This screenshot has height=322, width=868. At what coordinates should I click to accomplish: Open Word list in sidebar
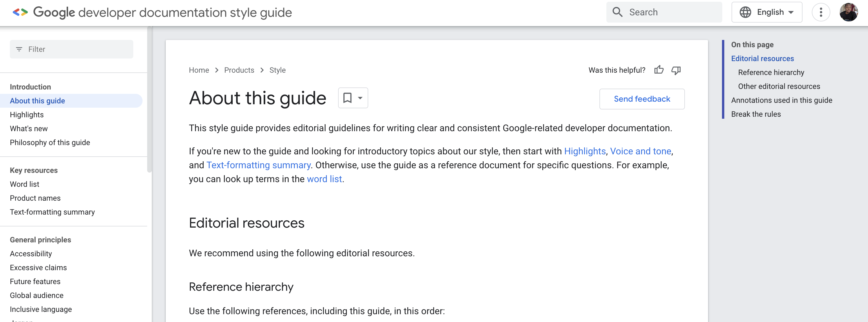coord(24,184)
